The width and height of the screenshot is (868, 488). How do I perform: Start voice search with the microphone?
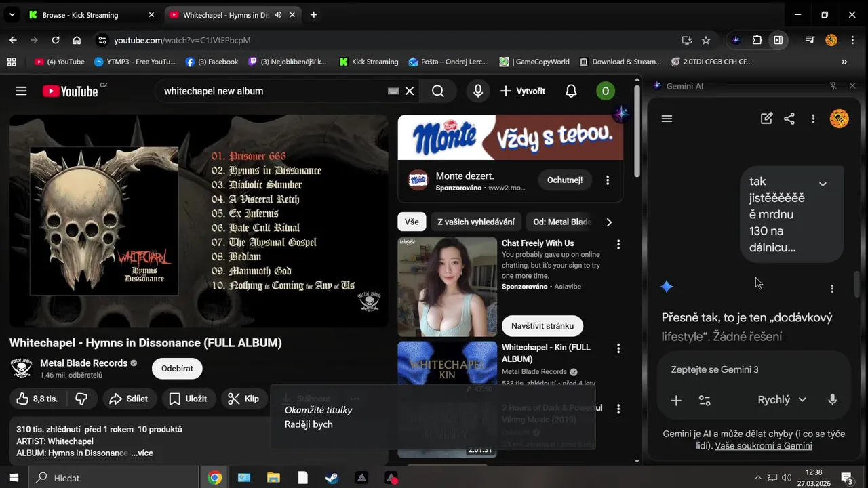pyautogui.click(x=478, y=91)
